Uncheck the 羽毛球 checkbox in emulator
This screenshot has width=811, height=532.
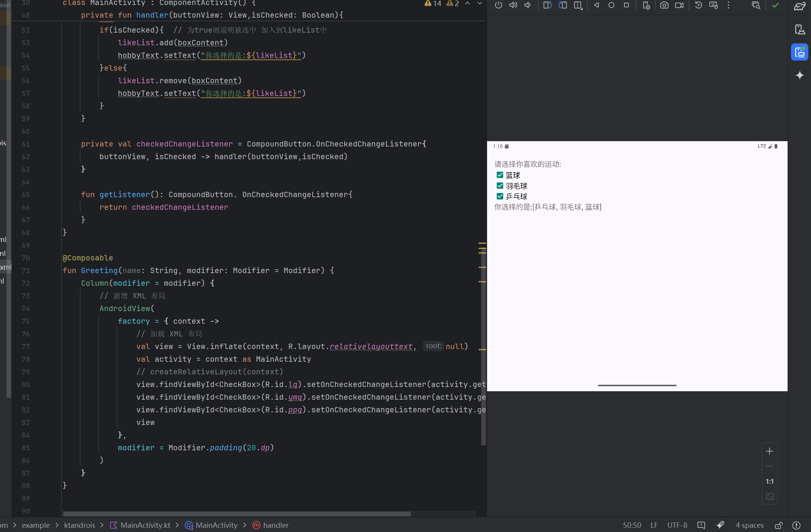pyautogui.click(x=500, y=186)
